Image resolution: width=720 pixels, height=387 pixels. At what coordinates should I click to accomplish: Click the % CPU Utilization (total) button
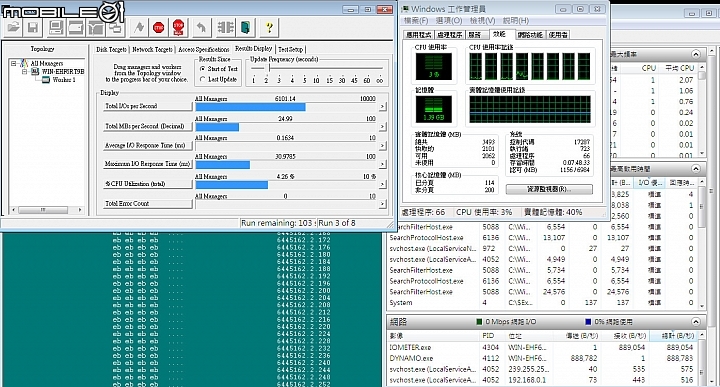pos(147,184)
